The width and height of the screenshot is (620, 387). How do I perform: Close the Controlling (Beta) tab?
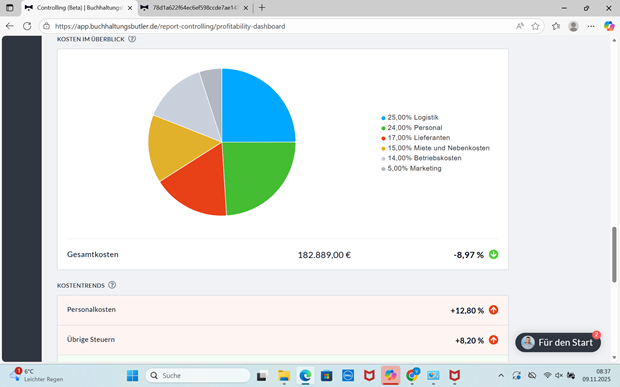130,8
